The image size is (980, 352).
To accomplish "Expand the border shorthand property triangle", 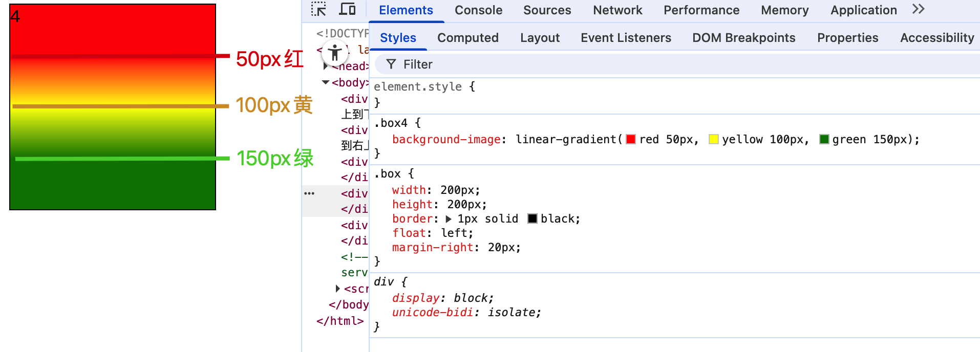I will pos(449,219).
